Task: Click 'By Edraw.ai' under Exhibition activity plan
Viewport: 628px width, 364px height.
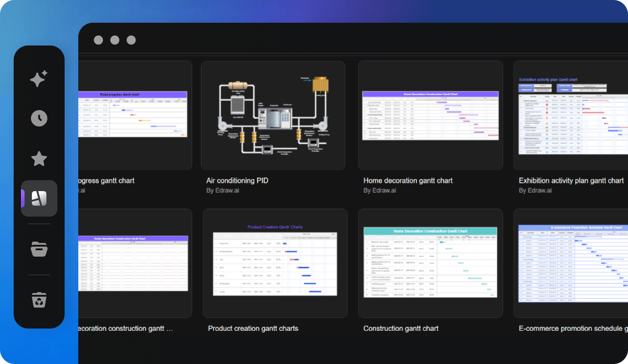Action: (x=535, y=191)
